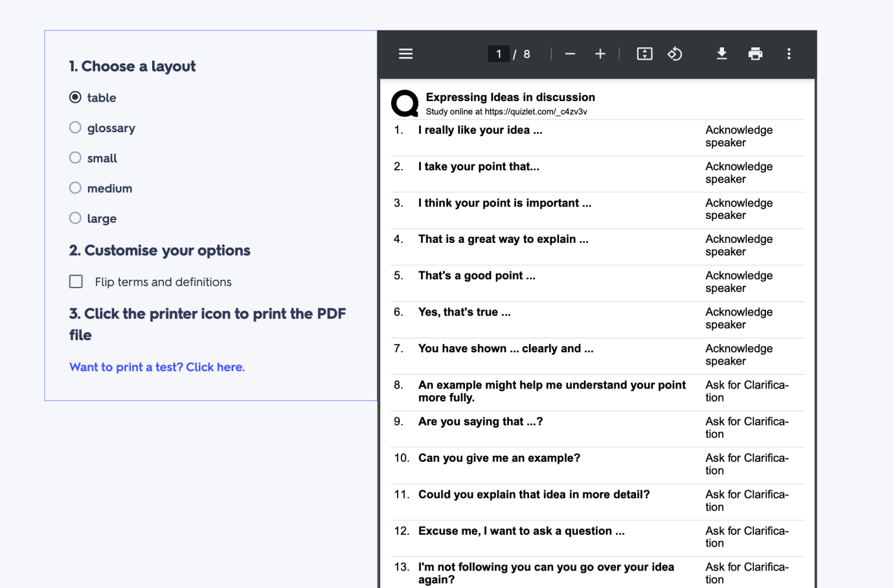893x588 pixels.
Task: Click the '2. Customise your options' heading
Action: (159, 251)
